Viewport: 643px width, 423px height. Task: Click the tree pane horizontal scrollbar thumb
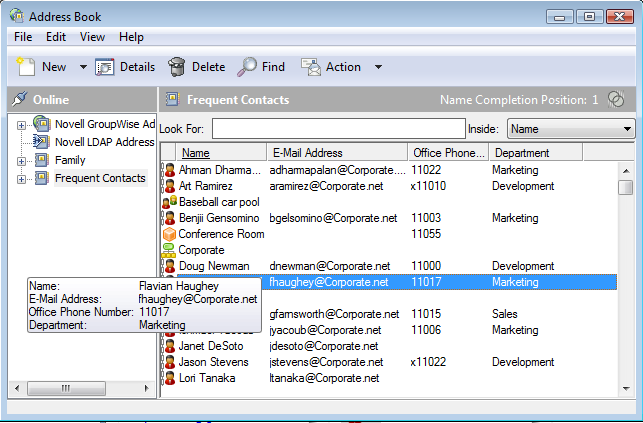66,388
